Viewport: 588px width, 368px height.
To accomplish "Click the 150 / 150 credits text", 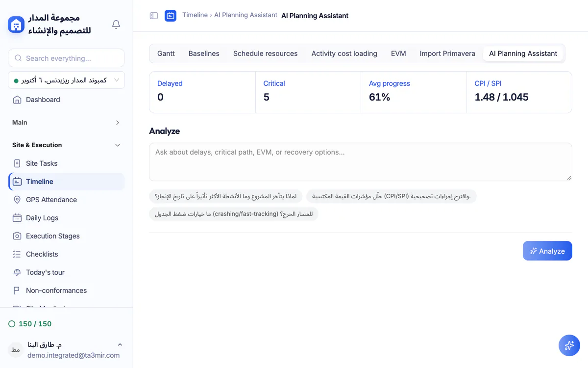I will click(x=35, y=324).
